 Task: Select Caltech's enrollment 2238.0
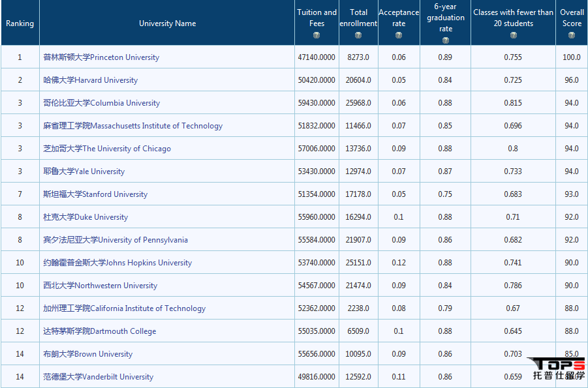click(x=358, y=308)
